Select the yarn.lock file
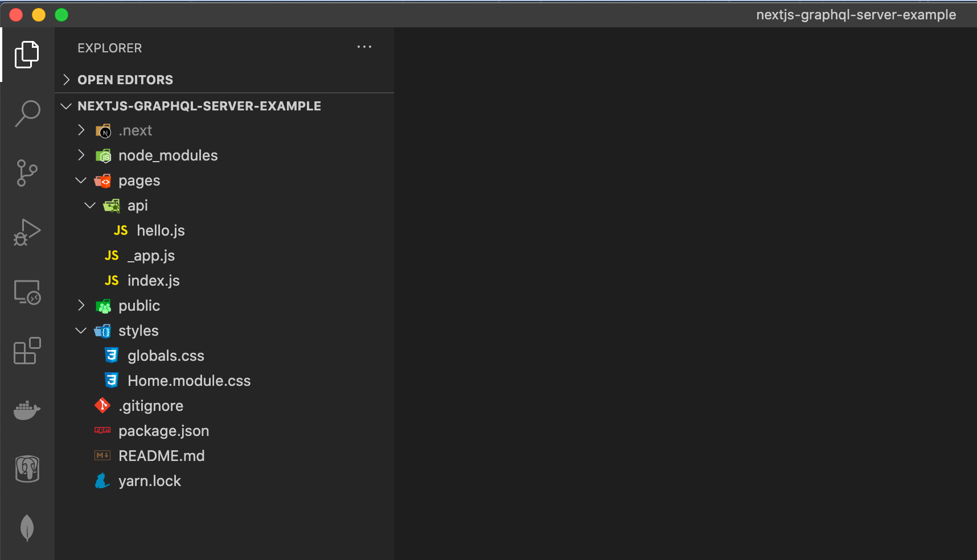977x560 pixels. point(149,481)
